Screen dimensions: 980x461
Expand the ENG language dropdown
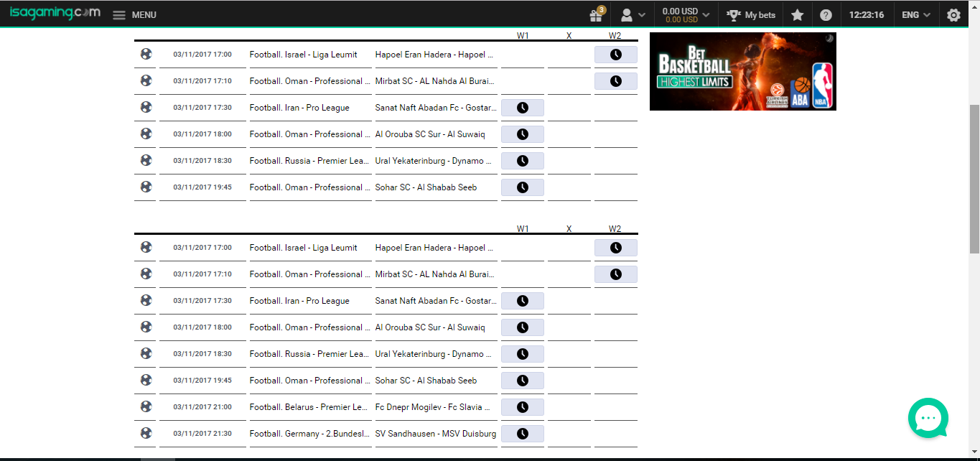coord(915,14)
